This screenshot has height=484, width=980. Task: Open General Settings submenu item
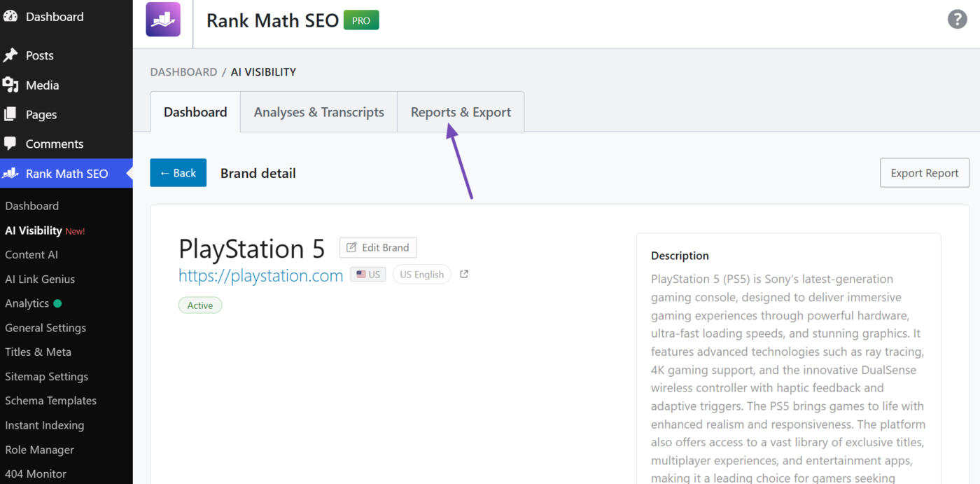point(45,328)
